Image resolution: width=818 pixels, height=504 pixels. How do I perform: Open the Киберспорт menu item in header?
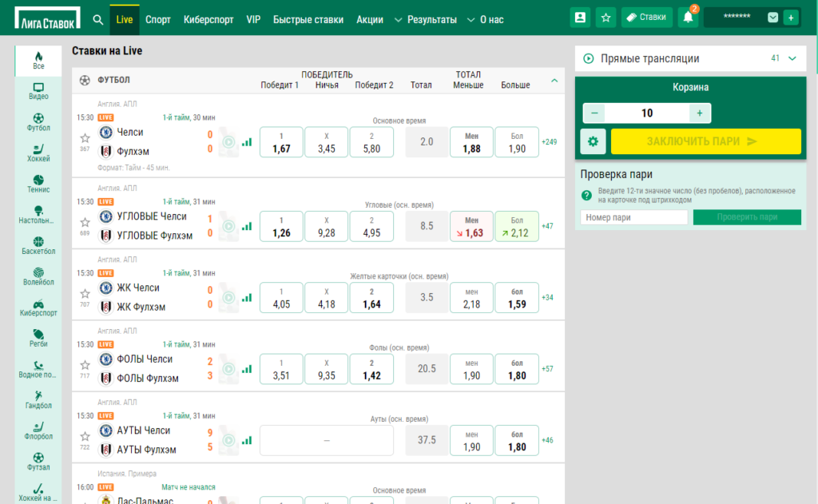point(208,20)
